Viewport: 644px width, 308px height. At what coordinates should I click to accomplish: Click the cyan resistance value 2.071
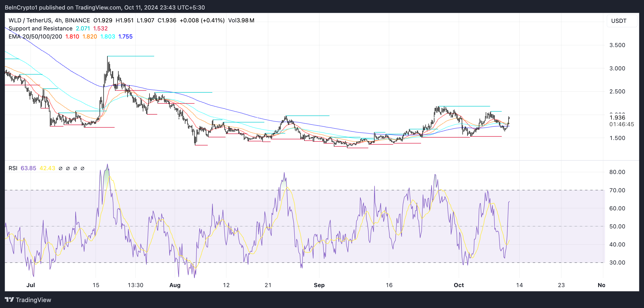point(83,29)
